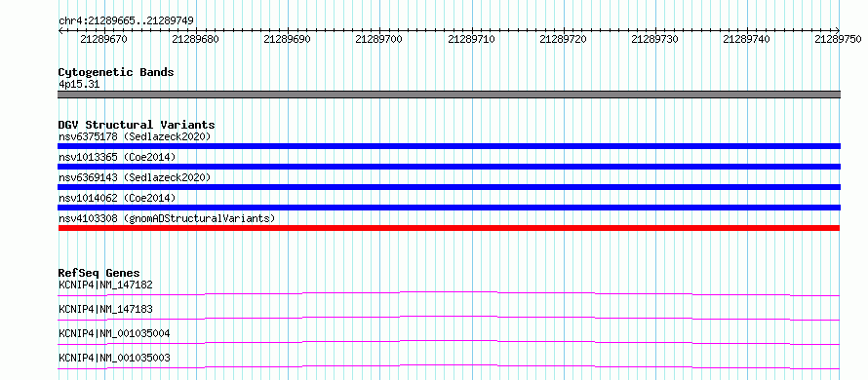Click blue bar of nsv6369143 variant

click(x=449, y=187)
